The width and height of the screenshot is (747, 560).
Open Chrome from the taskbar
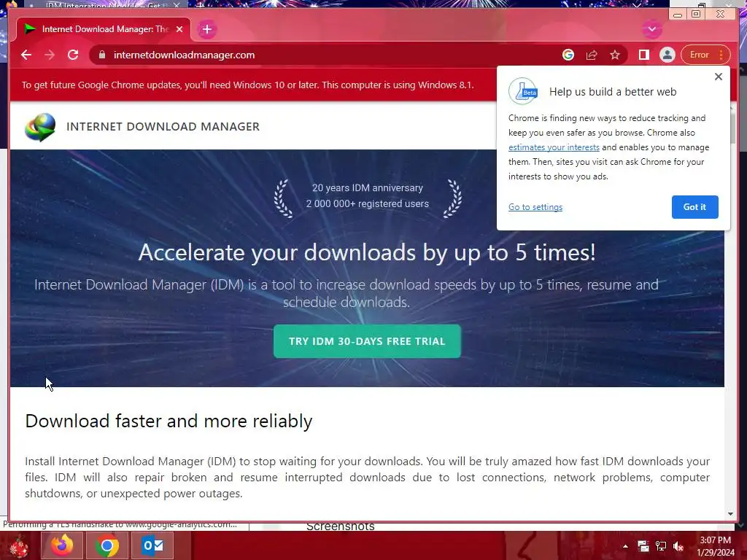pos(107,545)
